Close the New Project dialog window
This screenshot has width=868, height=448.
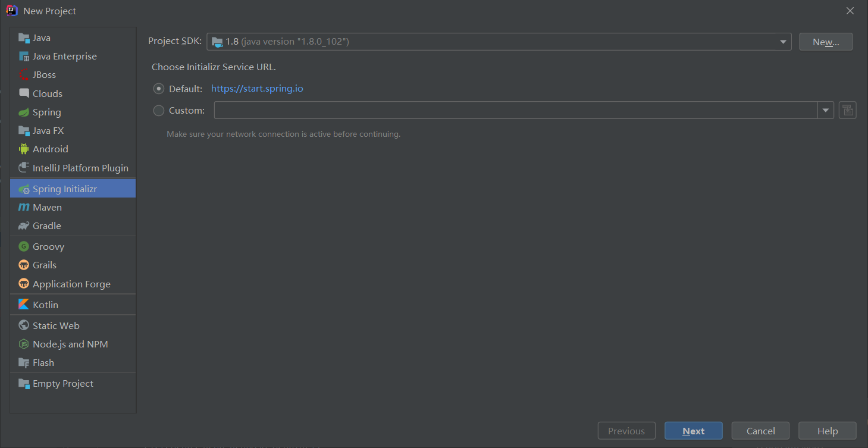(850, 11)
